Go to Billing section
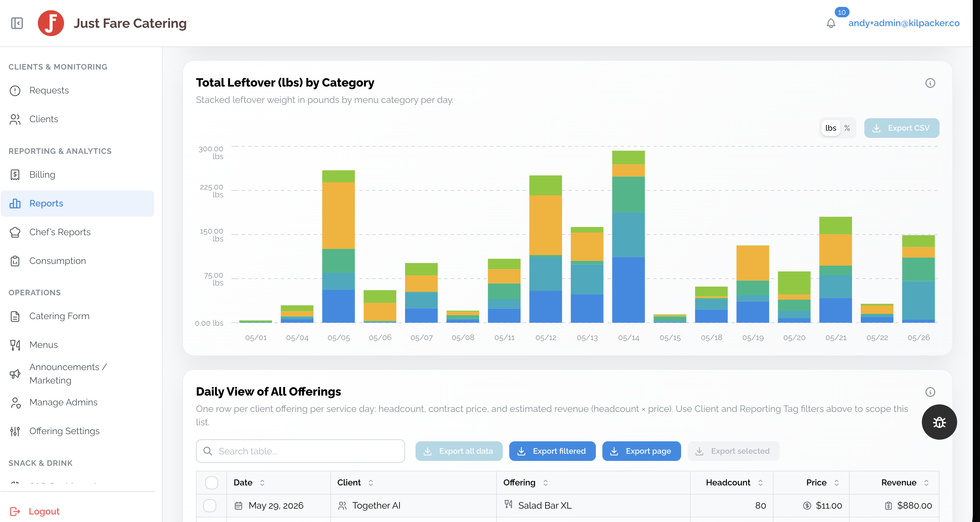The image size is (980, 522). (78, 175)
